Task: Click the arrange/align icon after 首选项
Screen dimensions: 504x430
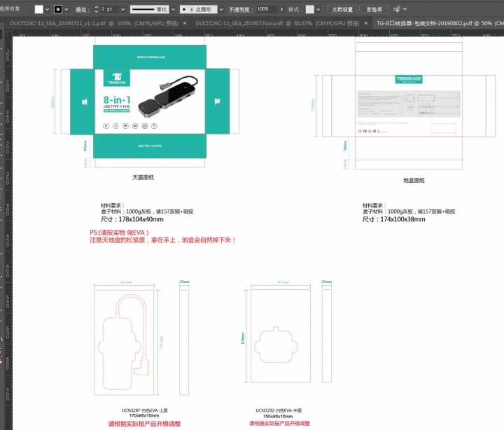Action: [x=397, y=9]
